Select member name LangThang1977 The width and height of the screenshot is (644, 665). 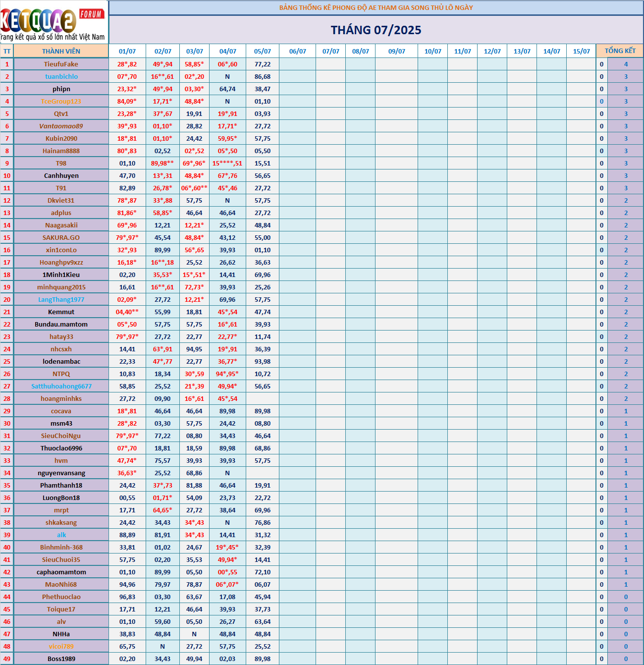click(61, 299)
